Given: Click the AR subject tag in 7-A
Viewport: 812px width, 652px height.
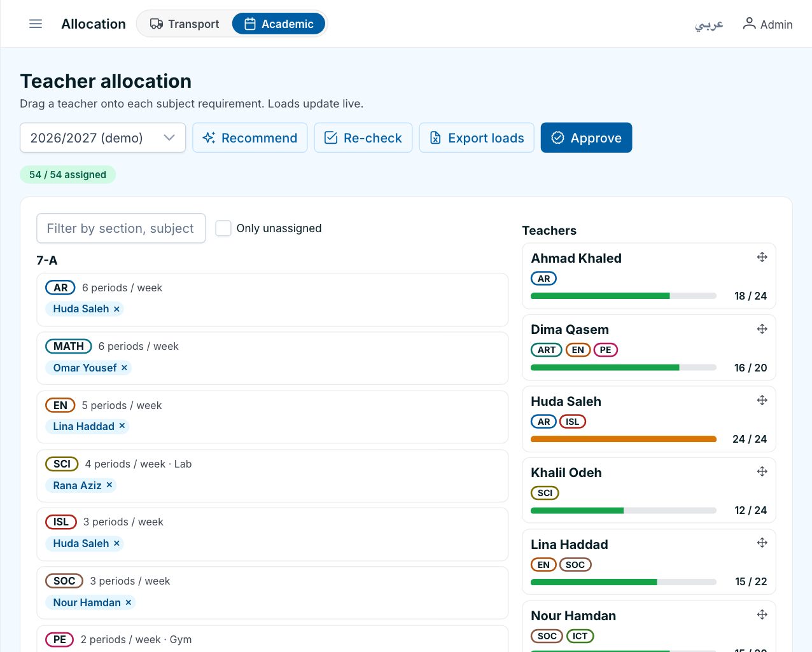Looking at the screenshot, I should (x=60, y=288).
